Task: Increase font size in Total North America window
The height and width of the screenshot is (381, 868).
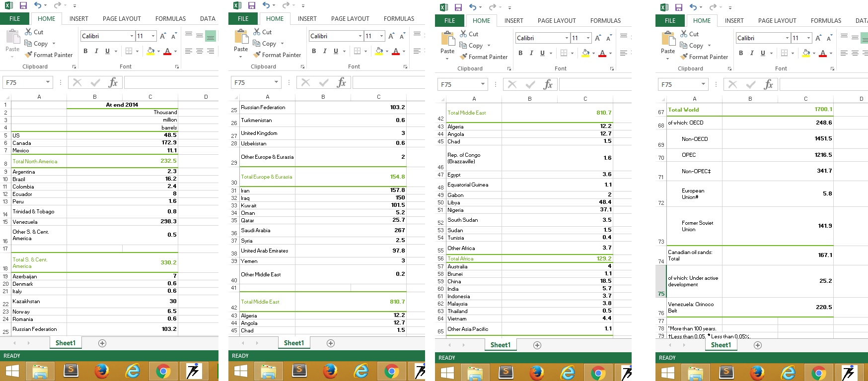Action: pos(163,36)
